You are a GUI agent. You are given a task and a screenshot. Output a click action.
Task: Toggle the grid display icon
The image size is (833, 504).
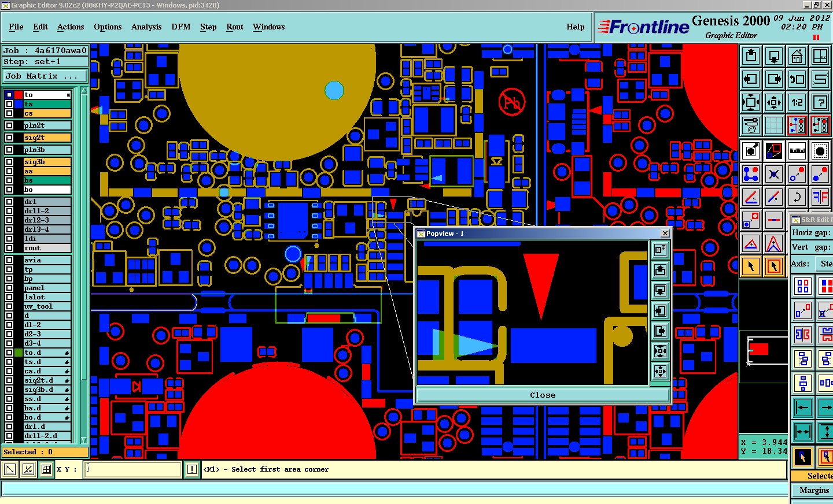pos(774,125)
